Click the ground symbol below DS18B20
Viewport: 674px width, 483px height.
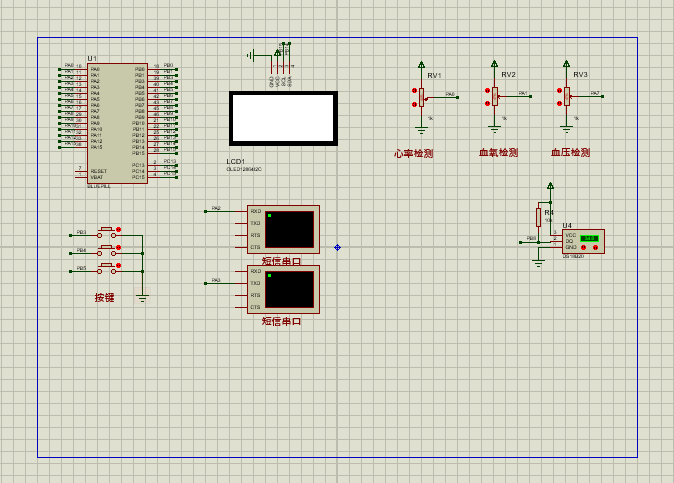[x=538, y=263]
